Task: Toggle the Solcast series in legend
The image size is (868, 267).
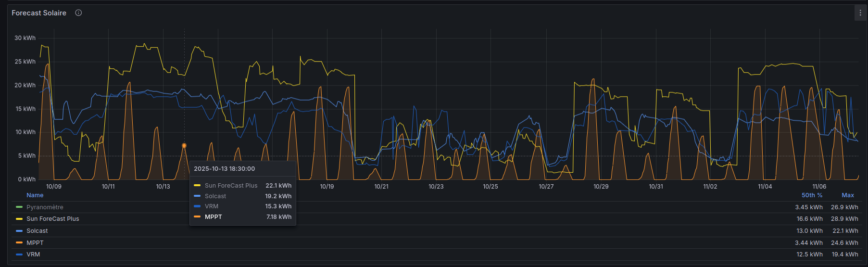Action: [x=37, y=231]
